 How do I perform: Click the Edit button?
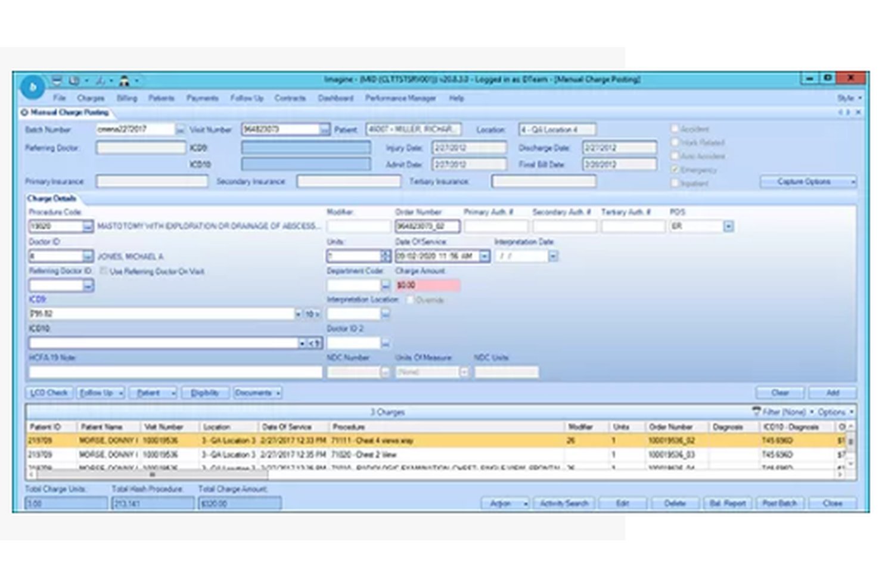coord(623,503)
